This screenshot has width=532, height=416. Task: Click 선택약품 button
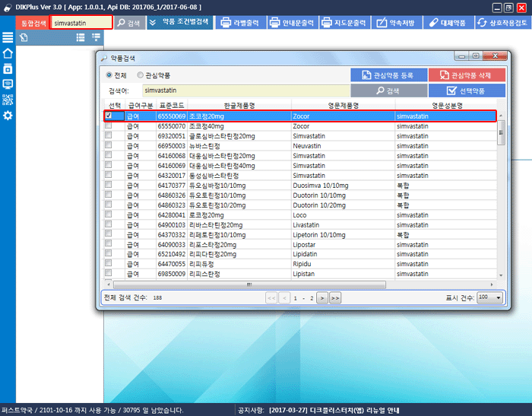coord(467,91)
